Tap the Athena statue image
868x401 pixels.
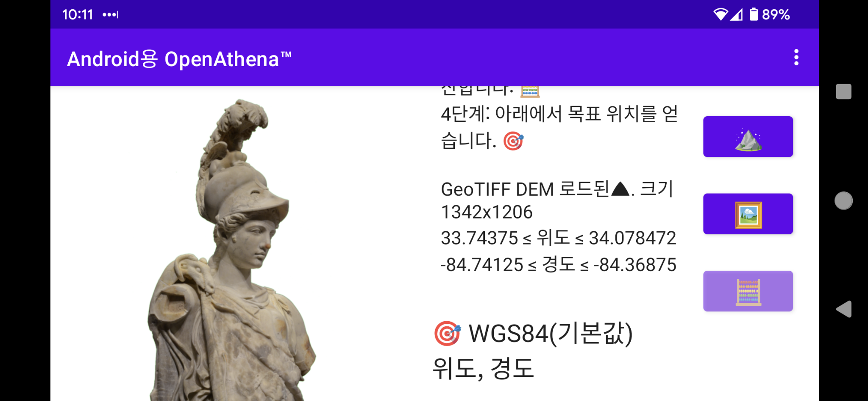click(231, 250)
